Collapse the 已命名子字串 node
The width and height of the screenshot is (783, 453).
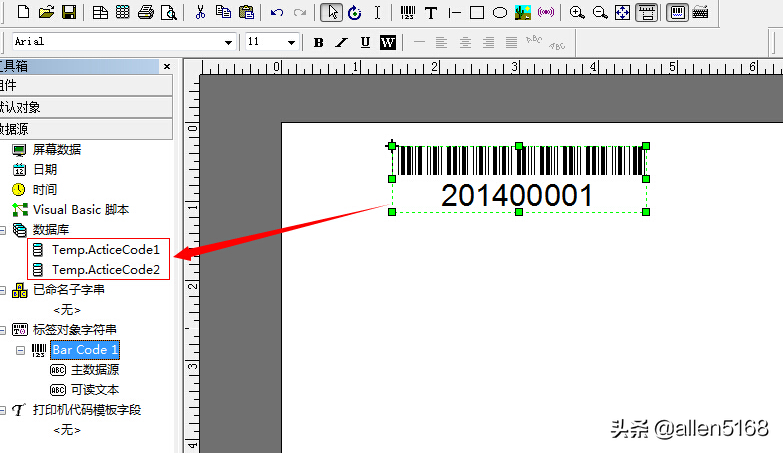coord(2,290)
